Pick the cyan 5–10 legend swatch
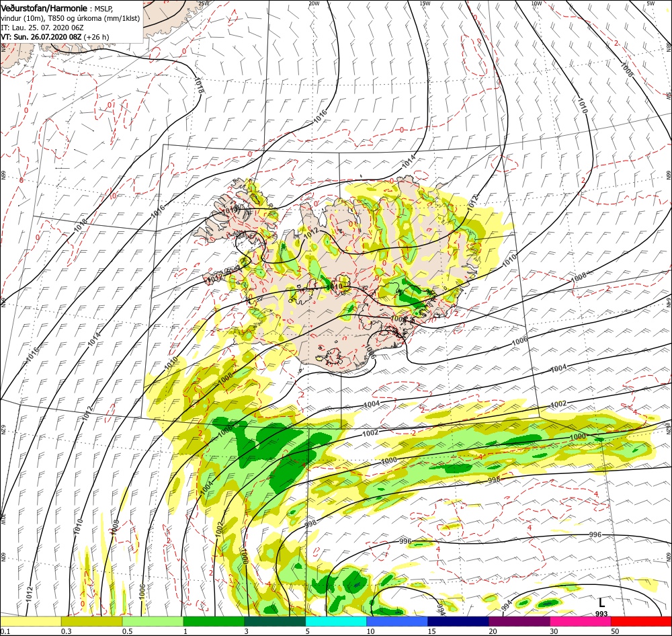The image size is (672, 636). pyautogui.click(x=336, y=621)
